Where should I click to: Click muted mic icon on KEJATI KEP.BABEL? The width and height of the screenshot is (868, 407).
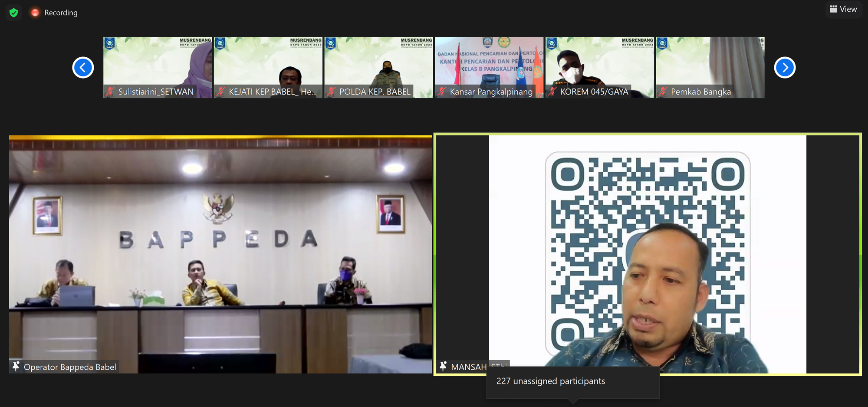(x=221, y=92)
